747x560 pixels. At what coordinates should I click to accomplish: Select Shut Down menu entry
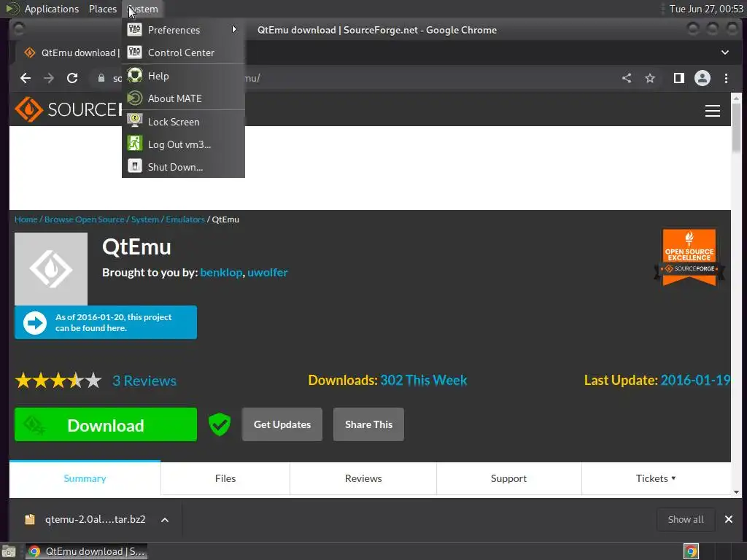pyautogui.click(x=183, y=167)
